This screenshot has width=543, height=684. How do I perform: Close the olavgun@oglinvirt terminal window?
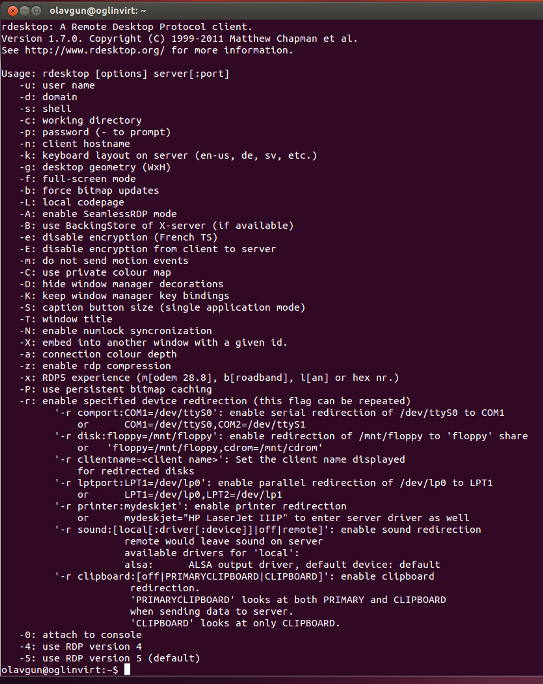[13, 10]
